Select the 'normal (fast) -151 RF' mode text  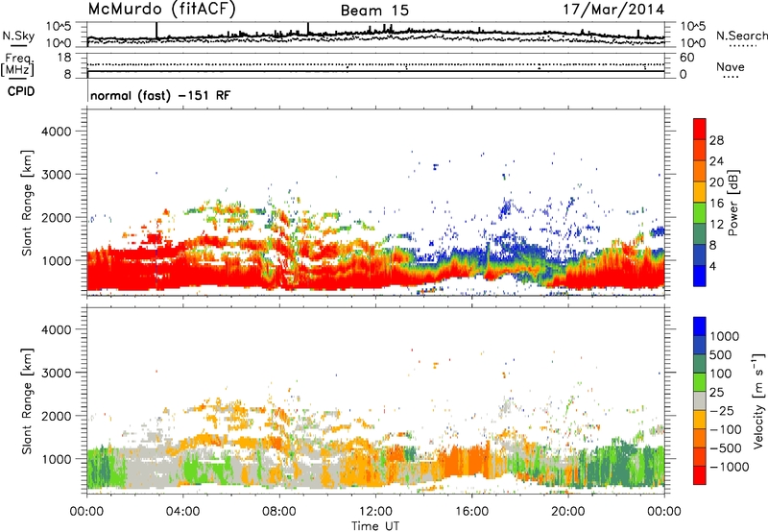(160, 95)
